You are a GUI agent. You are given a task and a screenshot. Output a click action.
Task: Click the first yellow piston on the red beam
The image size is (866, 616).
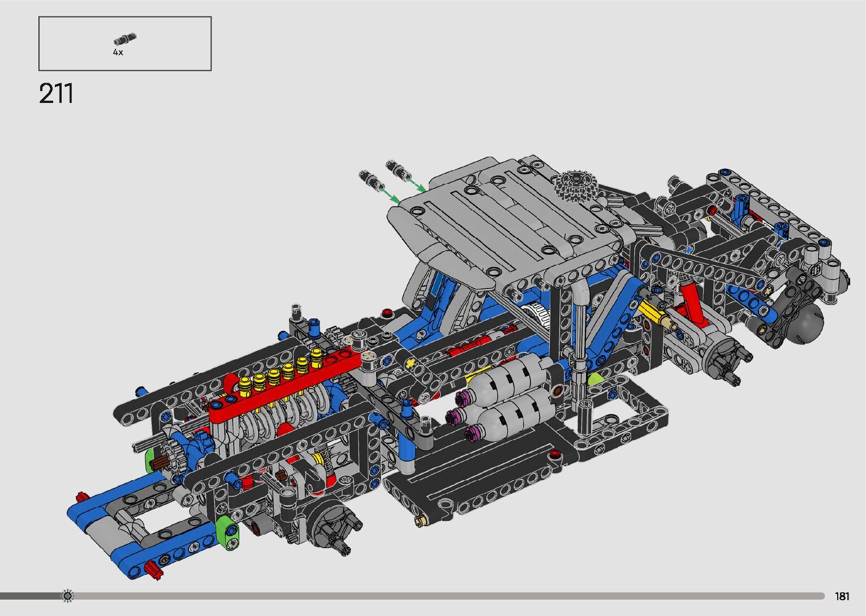coord(245,386)
